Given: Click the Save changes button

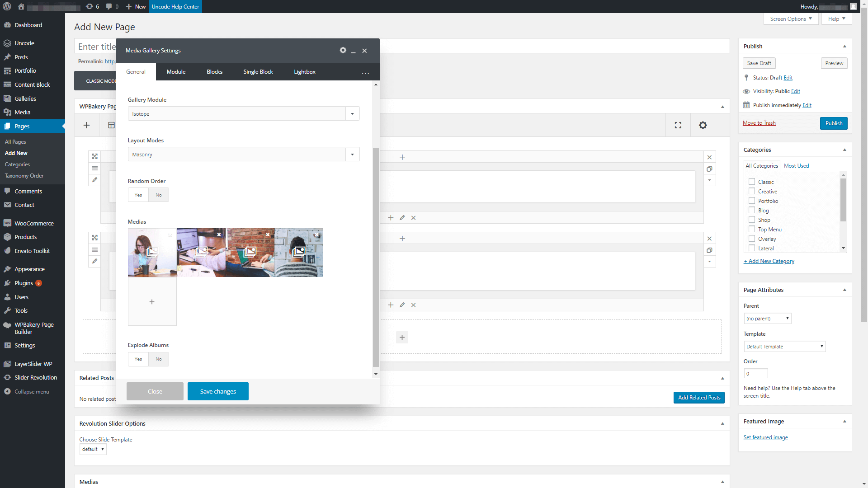Looking at the screenshot, I should click(218, 391).
